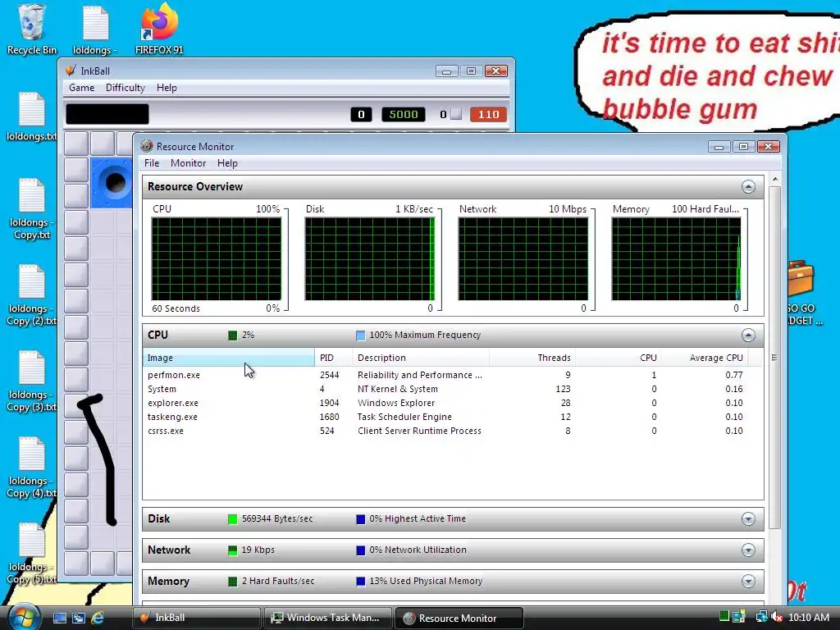Expand the Network section
The image size is (840, 630).
click(x=748, y=550)
